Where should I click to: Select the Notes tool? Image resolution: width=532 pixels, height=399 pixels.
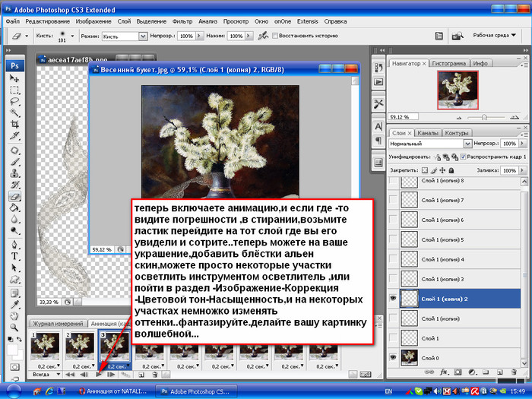pyautogui.click(x=14, y=293)
